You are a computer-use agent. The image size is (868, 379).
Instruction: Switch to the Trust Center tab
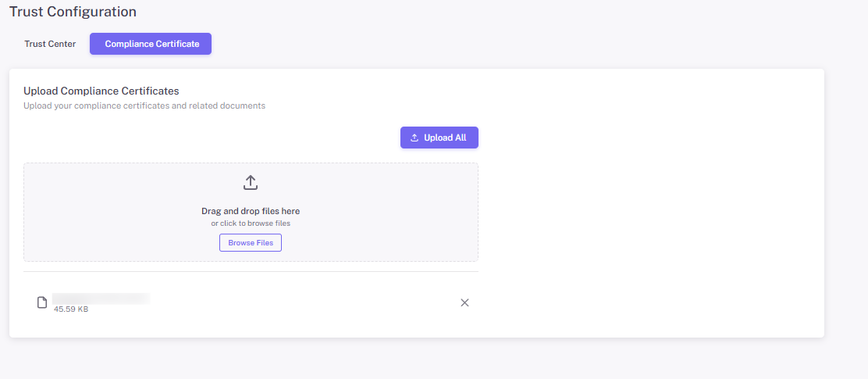50,44
